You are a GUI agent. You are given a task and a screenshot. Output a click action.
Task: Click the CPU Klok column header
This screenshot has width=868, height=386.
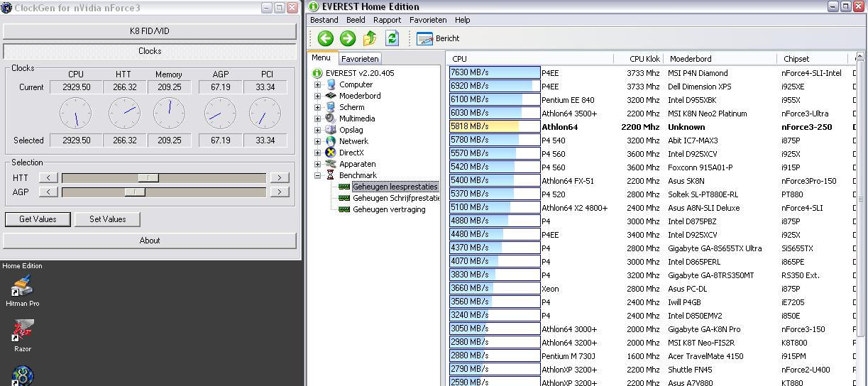644,59
